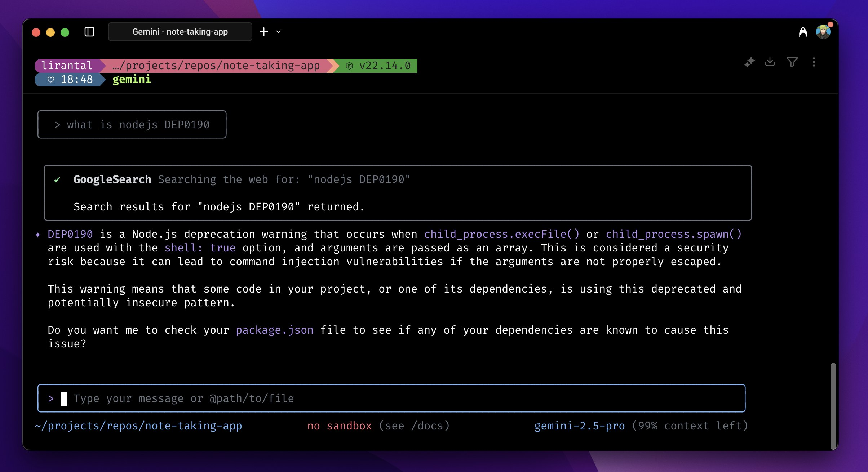
Task: Click the 'what is nodejs DEP0190' query box
Action: 132,124
